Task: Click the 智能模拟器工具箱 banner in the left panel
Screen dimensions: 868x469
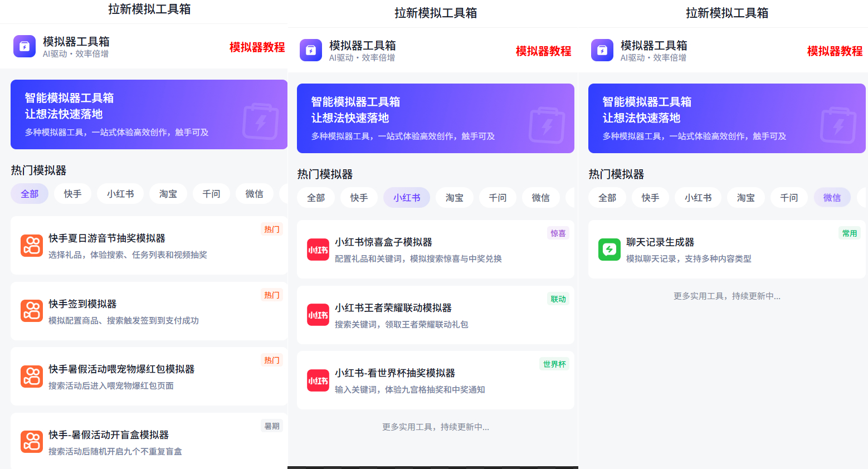Action: coord(149,114)
